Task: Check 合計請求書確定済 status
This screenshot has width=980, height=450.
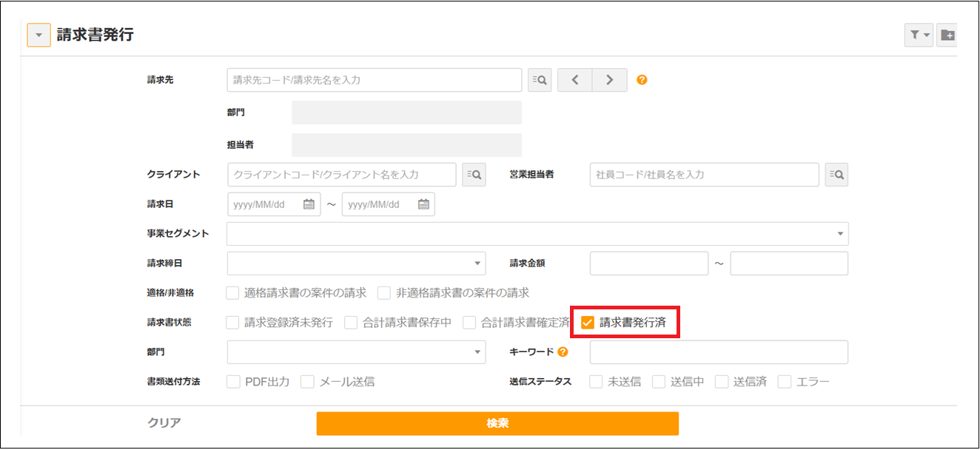Action: pyautogui.click(x=469, y=323)
